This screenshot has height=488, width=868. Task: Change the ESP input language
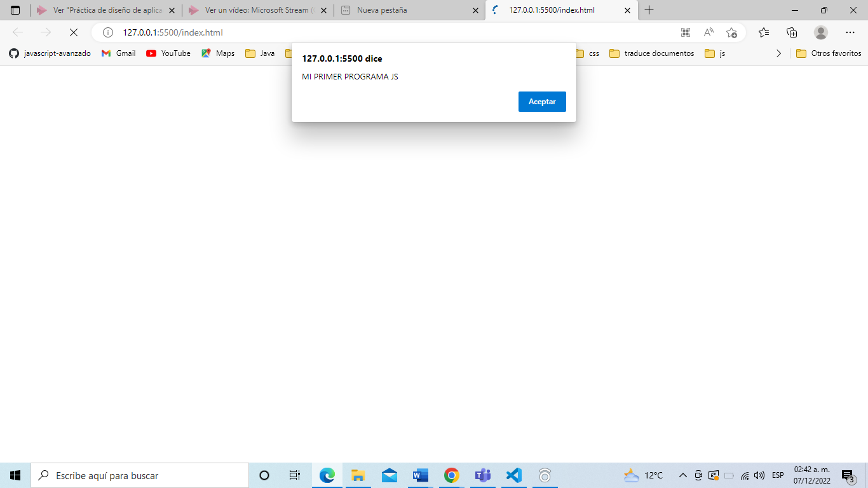coord(778,475)
